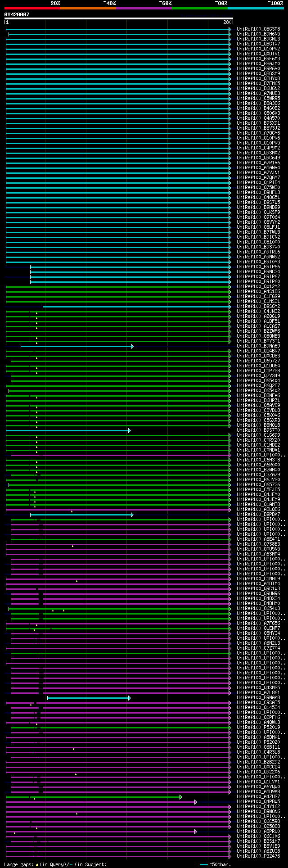Click the red 20% identity legend bar

click(32, 8)
